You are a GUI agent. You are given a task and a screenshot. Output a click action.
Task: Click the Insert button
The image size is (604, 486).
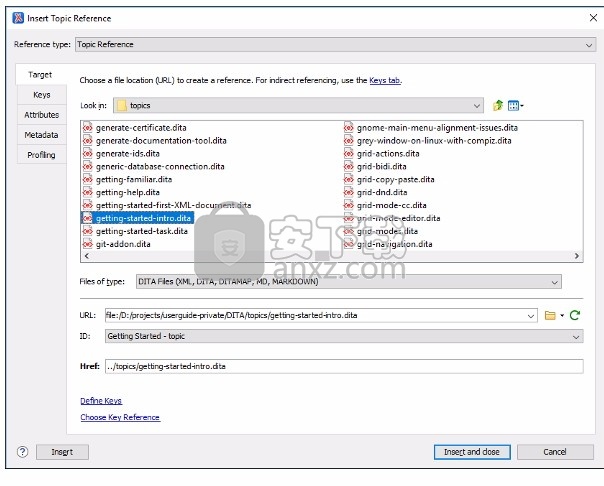(62, 452)
